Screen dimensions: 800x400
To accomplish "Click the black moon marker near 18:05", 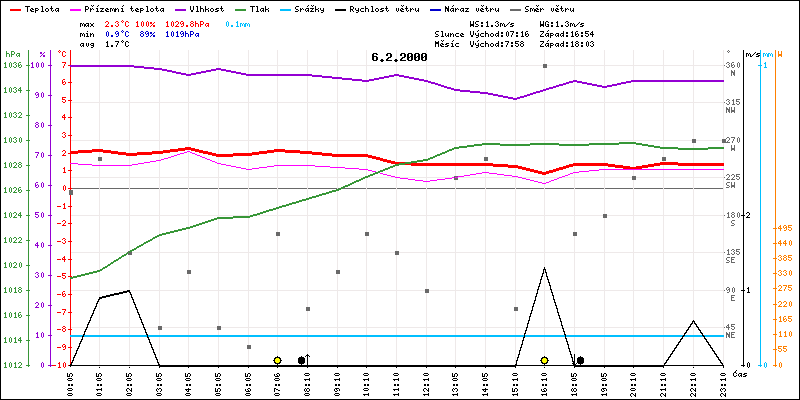I will point(579,360).
